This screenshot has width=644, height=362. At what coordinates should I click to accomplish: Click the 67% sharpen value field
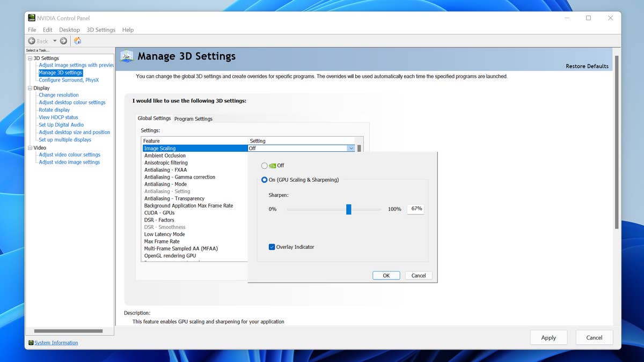(415, 209)
